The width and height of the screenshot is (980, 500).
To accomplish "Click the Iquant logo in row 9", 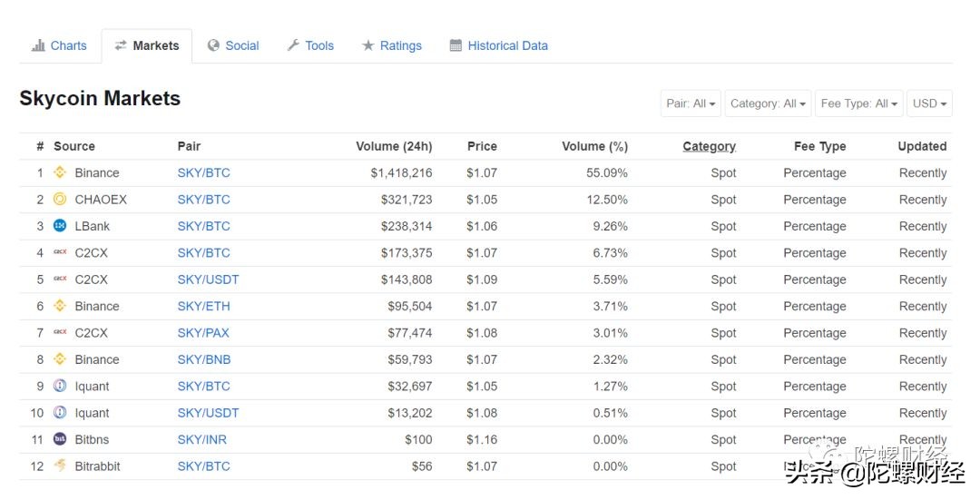I will coord(60,386).
